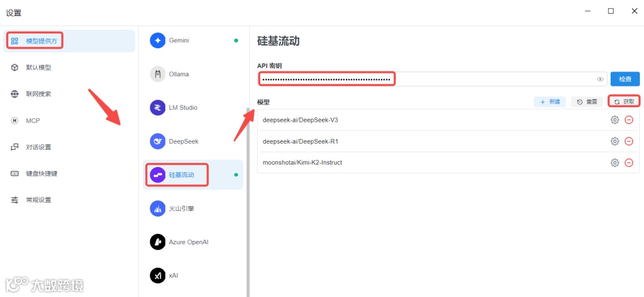Open the 键盘快捷键 section
This screenshot has width=644, height=297.
69,174
